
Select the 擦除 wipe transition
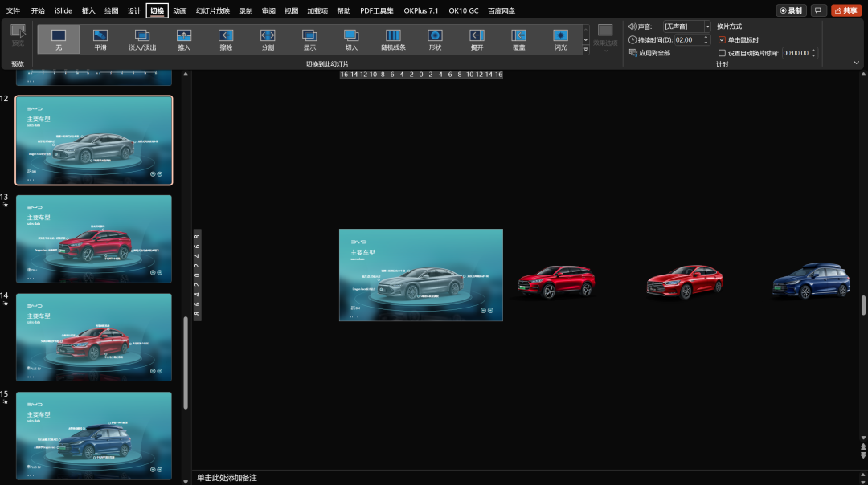click(x=226, y=39)
